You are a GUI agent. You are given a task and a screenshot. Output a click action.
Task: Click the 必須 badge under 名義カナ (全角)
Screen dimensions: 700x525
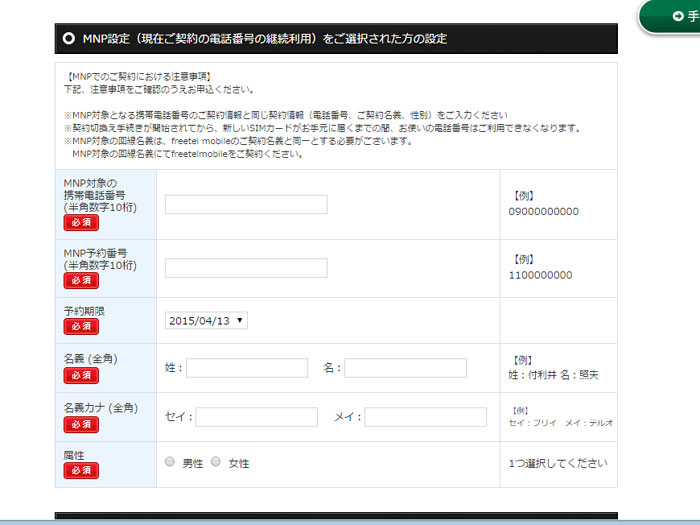click(x=81, y=424)
